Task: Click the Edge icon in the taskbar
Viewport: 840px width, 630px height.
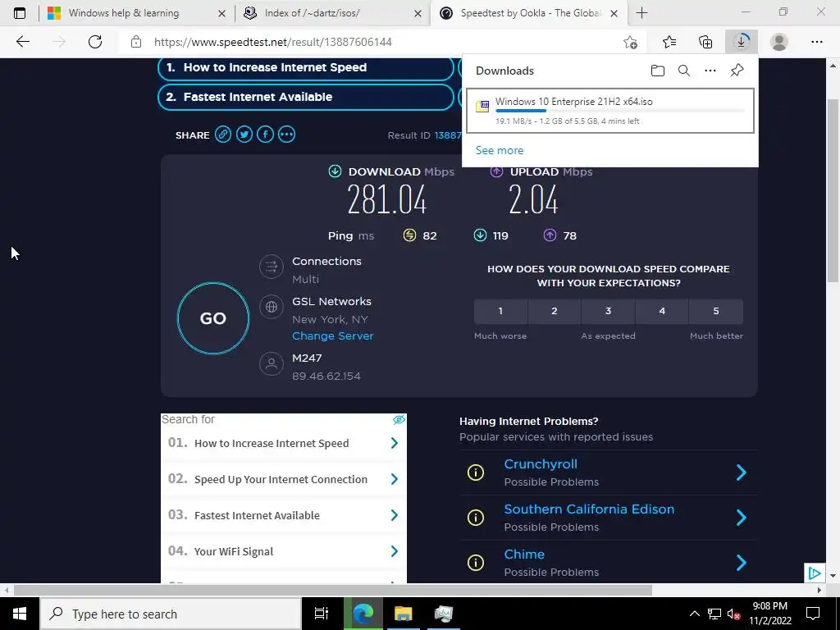Action: [x=363, y=614]
